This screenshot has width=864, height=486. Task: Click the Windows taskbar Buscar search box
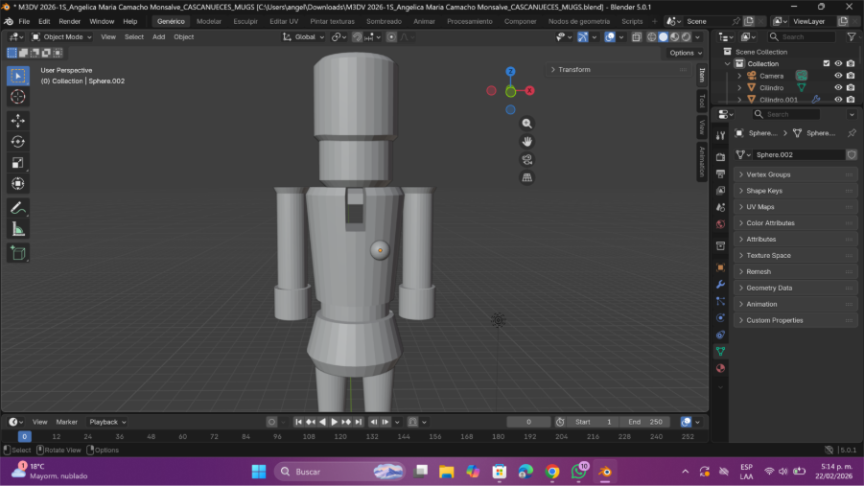point(320,471)
